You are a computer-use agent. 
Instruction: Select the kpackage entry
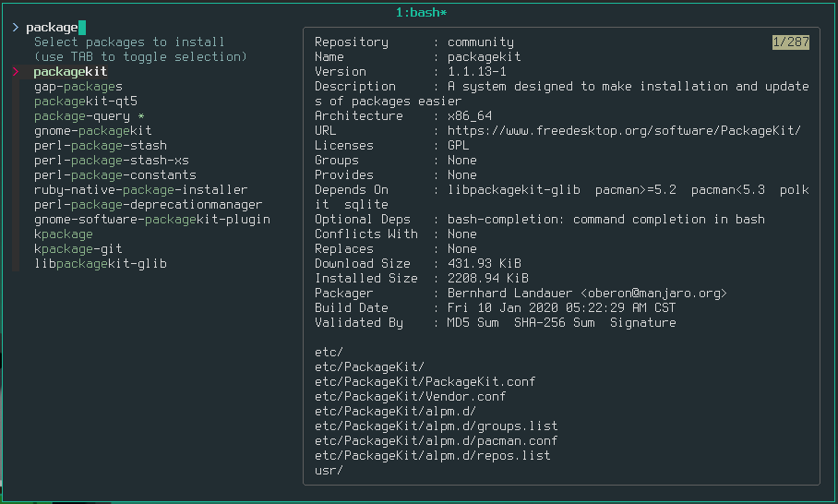coord(63,234)
